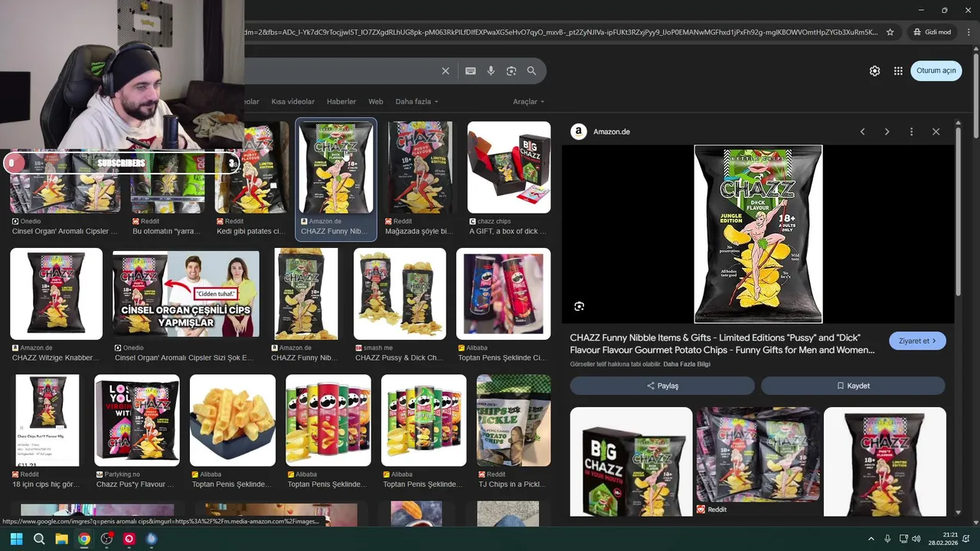Save the image with Kaydet
This screenshot has height=551, width=980.
point(853,386)
